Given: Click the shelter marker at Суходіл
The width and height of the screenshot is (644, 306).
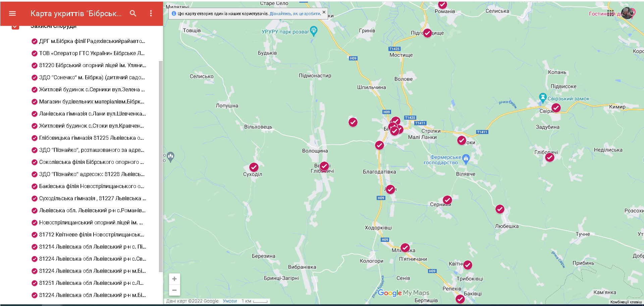Looking at the screenshot, I should [254, 167].
